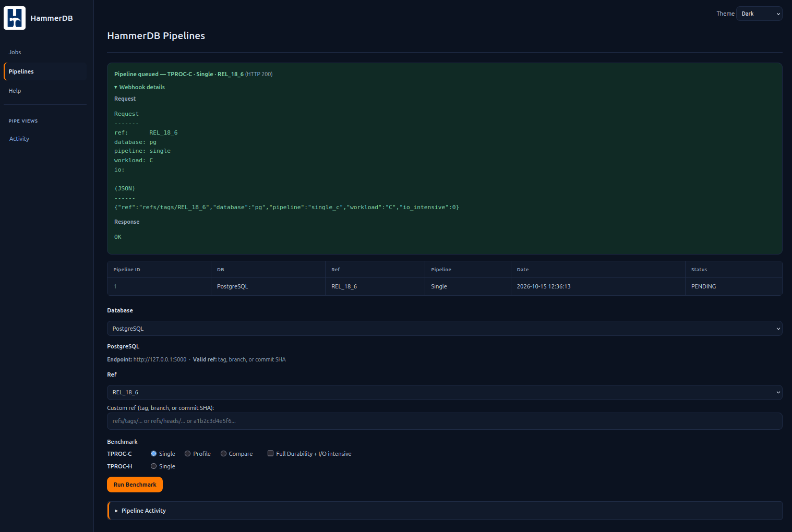Click the Run Benchmark button
The height and width of the screenshot is (532, 792).
(x=135, y=485)
